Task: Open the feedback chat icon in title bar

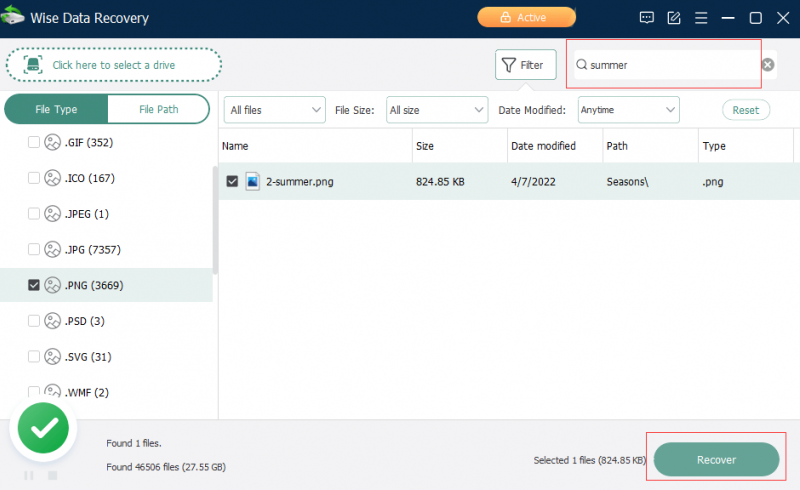Action: pos(646,18)
